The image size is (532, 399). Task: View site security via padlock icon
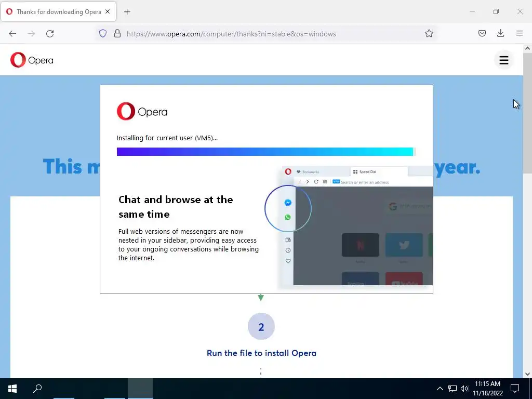point(117,34)
